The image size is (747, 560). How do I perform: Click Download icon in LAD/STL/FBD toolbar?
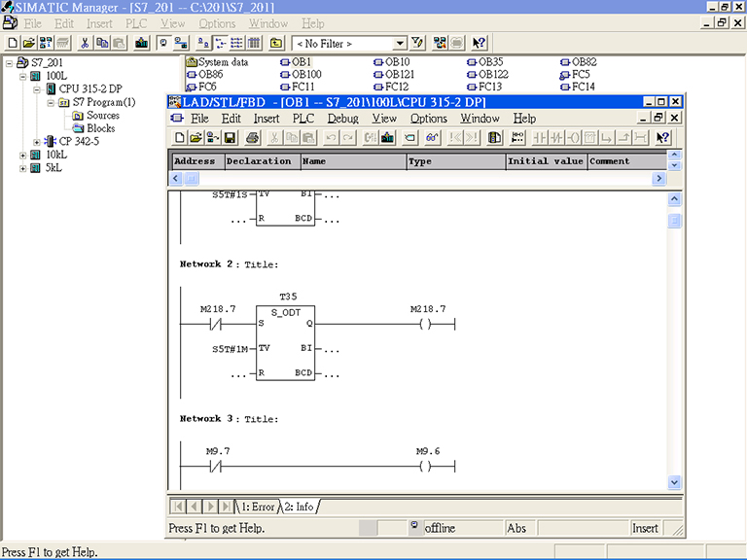[x=387, y=138]
